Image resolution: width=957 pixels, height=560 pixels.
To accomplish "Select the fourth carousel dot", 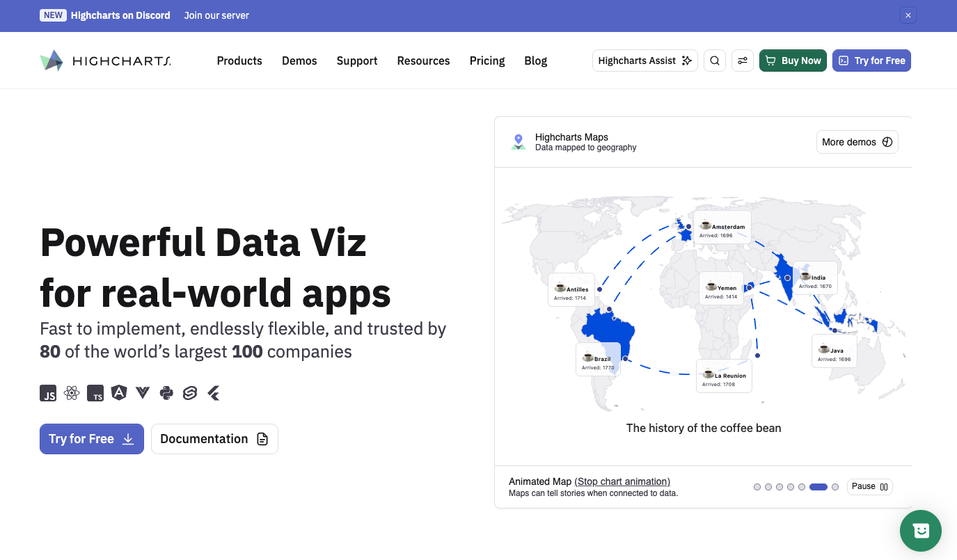I will point(791,487).
